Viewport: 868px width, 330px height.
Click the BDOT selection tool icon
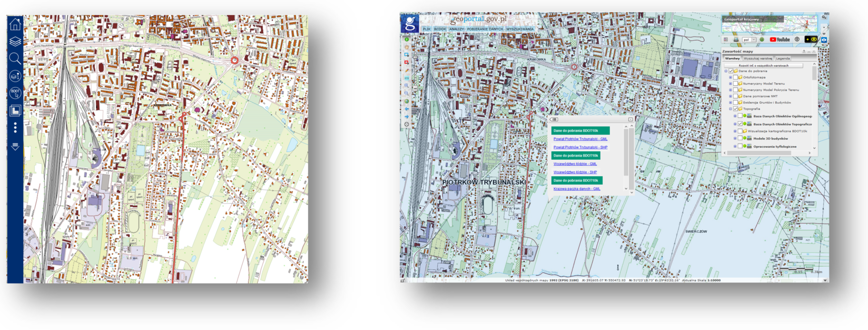tap(15, 93)
